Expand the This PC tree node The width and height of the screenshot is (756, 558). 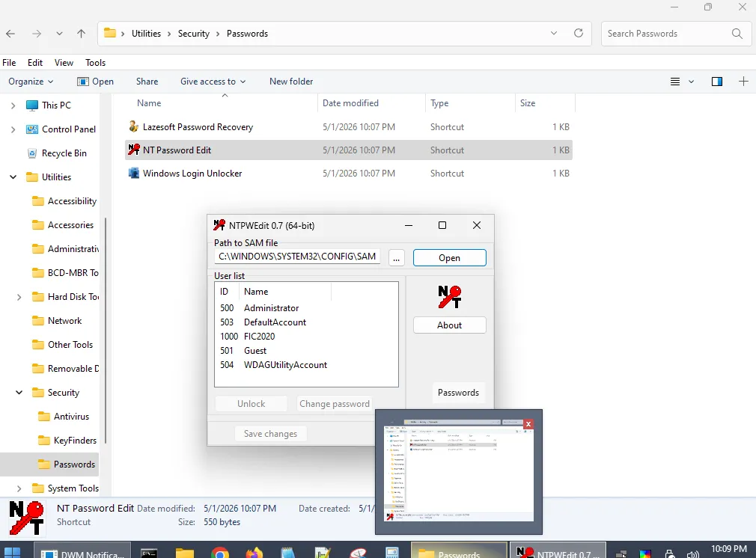[13, 105]
